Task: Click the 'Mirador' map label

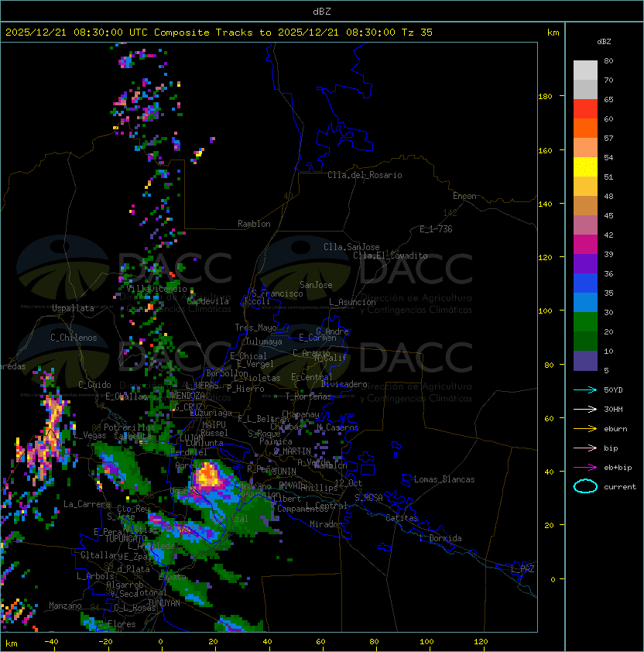Action: coord(326,524)
